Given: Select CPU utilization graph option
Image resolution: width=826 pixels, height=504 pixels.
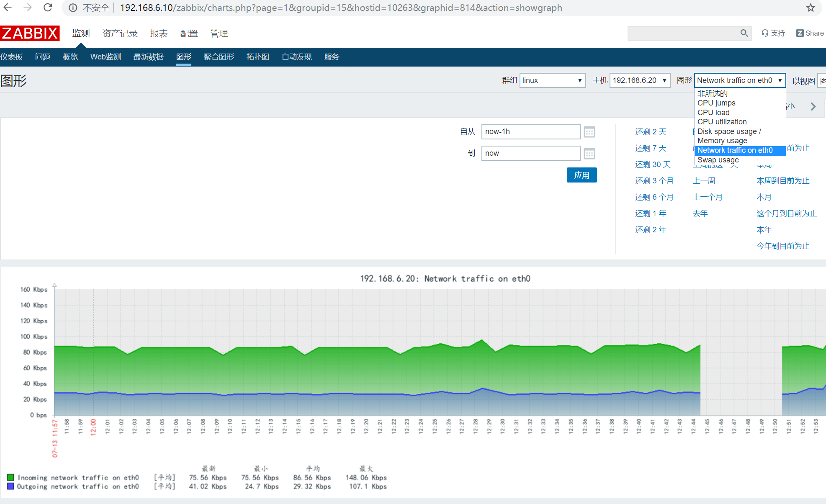Looking at the screenshot, I should coord(740,122).
